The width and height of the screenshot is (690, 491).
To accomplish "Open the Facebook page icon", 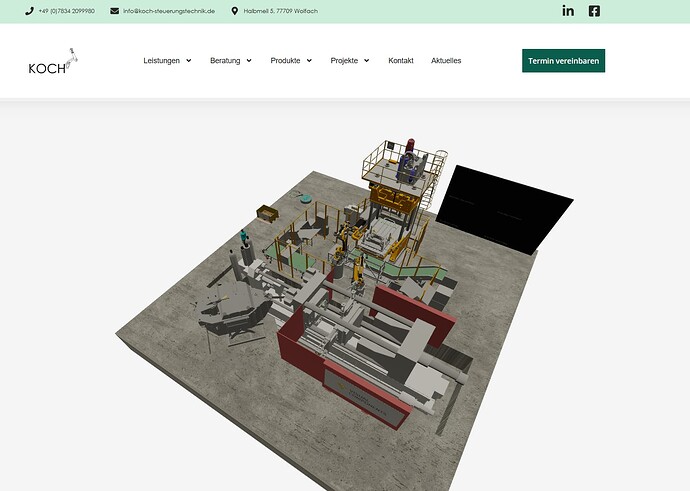I will 594,11.
